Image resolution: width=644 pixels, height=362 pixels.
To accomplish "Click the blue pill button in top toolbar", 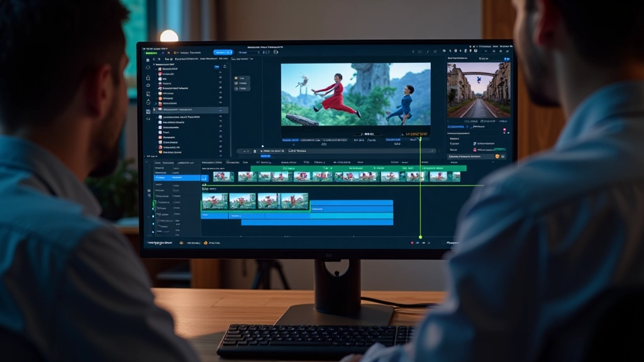I will [x=223, y=52].
